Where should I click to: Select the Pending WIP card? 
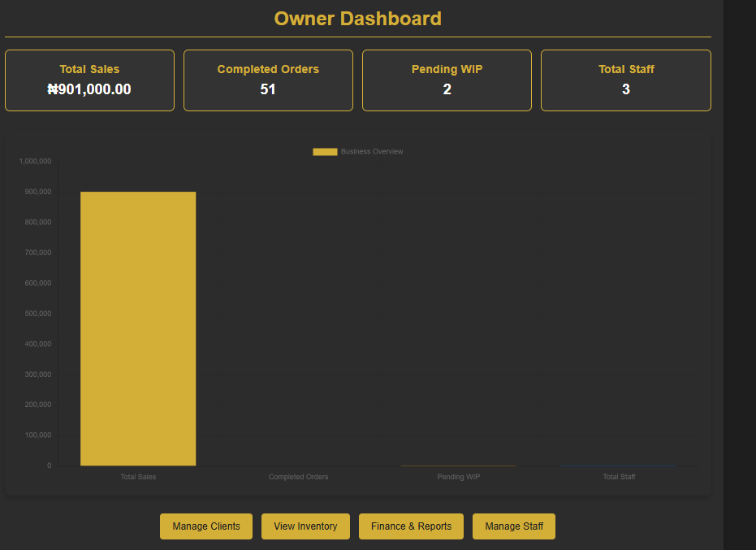coord(447,80)
